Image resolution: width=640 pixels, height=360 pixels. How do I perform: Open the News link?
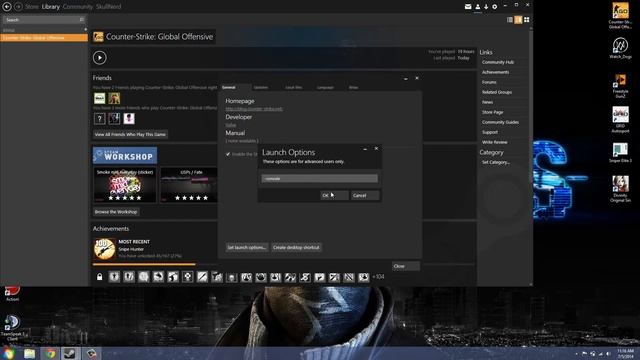pos(487,102)
